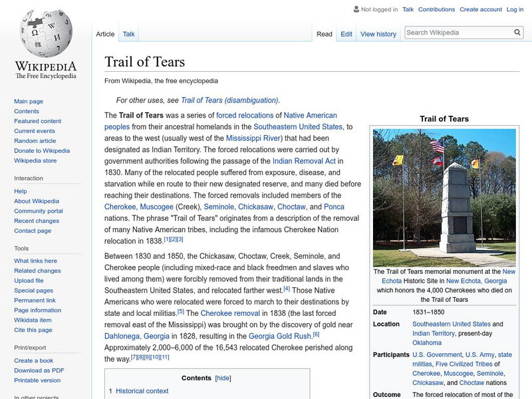Open the Cherokee link in first paragraph
This screenshot has width=532, height=399.
click(120, 207)
